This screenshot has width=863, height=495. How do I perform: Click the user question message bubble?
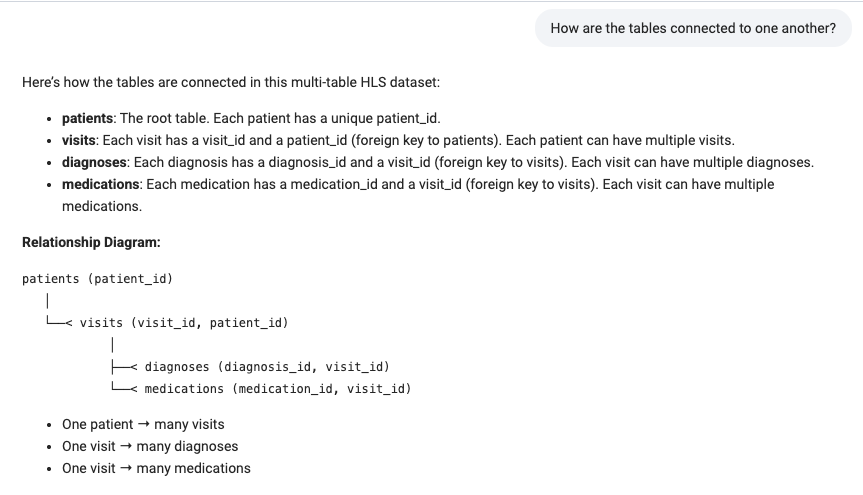point(693,28)
